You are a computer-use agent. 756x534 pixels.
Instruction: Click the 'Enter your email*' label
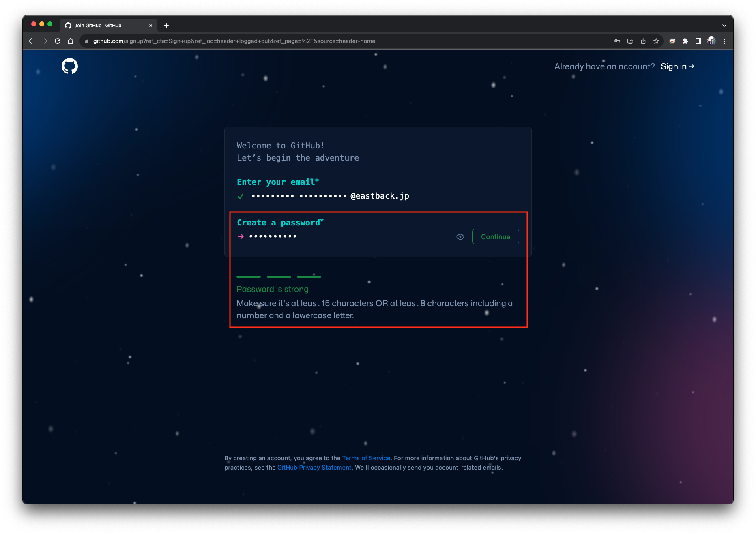(278, 182)
